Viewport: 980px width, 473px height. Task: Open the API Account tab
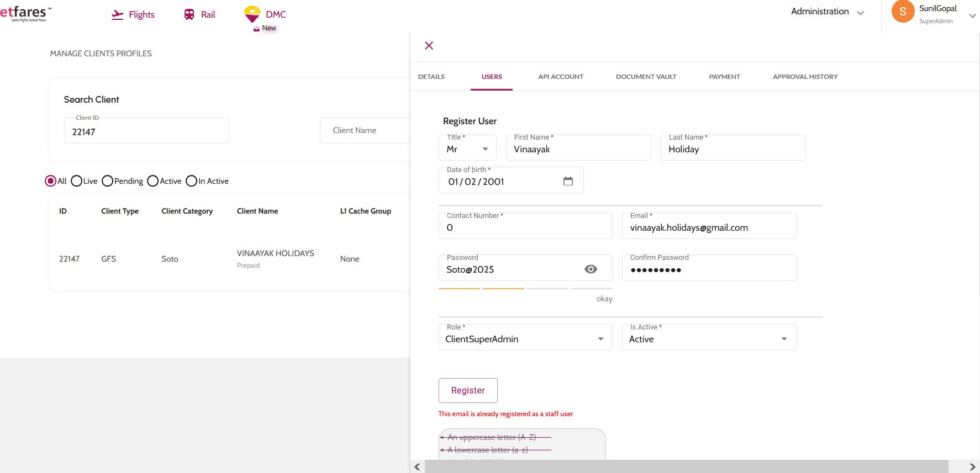[x=561, y=77]
